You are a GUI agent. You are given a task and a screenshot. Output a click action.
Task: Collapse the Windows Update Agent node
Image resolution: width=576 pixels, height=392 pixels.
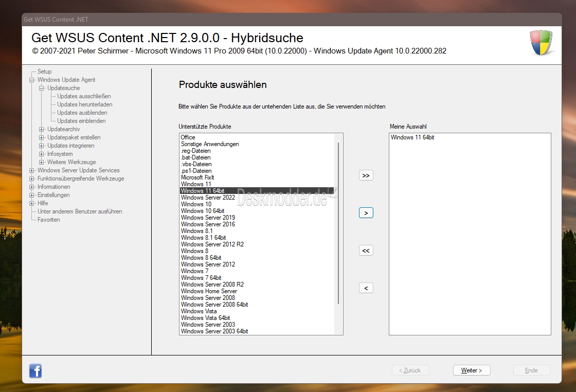point(32,80)
